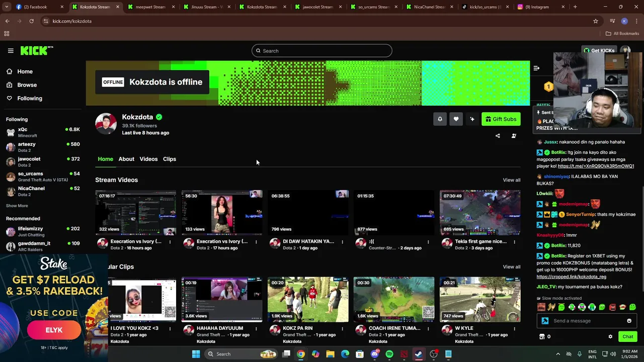Screen dimensions: 644x362
Task: Open options menu for COACH IRENE clip
Action: click(428, 329)
